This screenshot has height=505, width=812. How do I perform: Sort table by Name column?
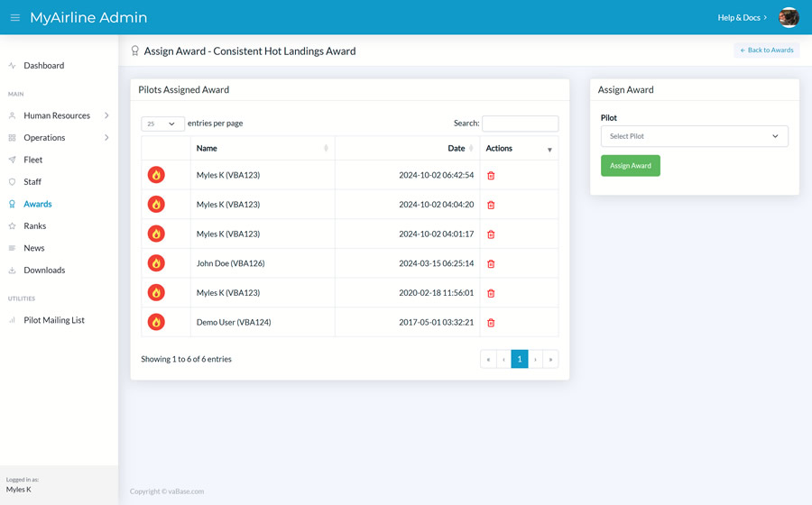tap(262, 148)
